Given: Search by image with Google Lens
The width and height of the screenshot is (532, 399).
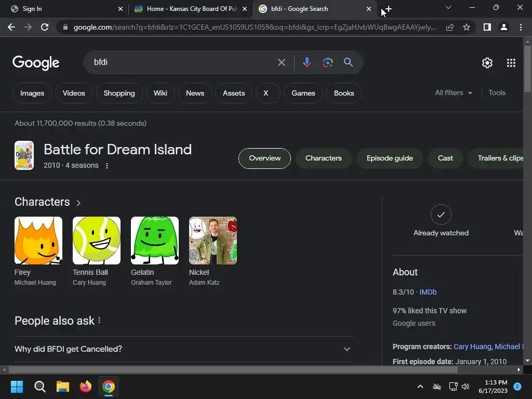Looking at the screenshot, I should 327,62.
